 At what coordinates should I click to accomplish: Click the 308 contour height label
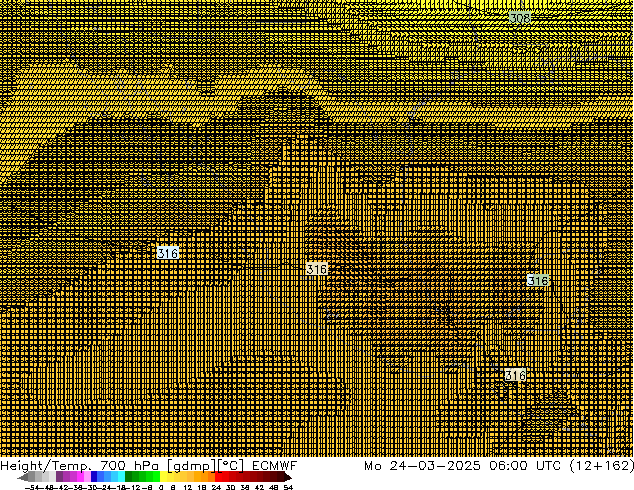[x=520, y=18]
